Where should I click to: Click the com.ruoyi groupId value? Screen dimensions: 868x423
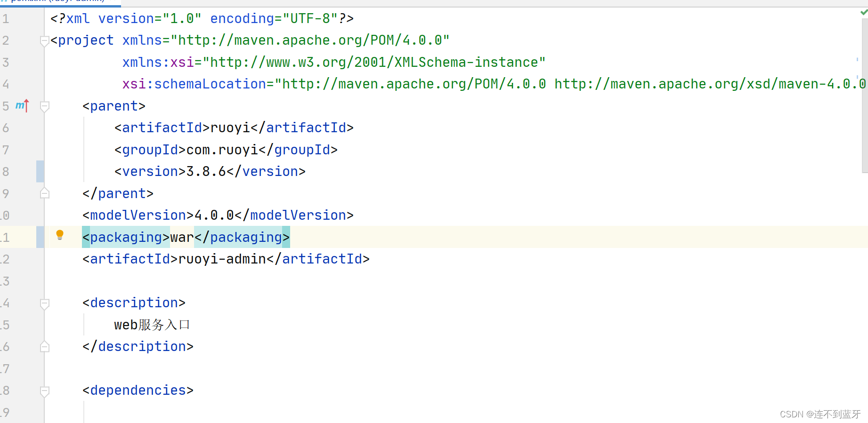[222, 150]
